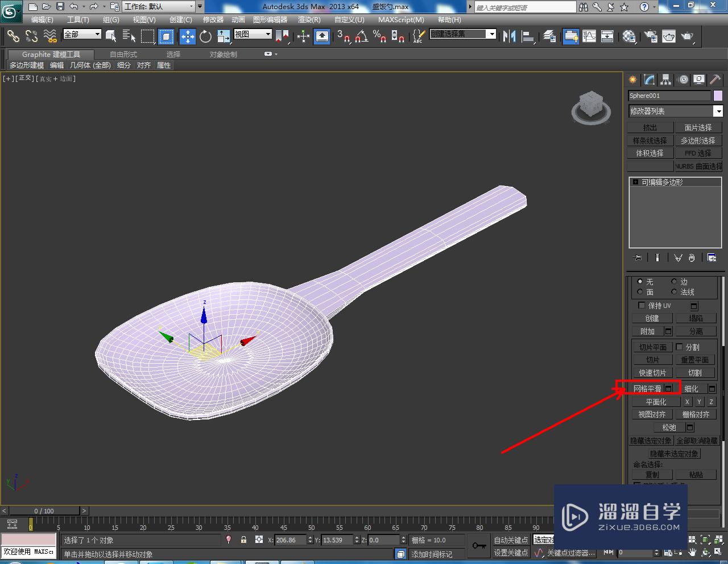Screen dimensions: 728x564
Task: Open the Utilities hammer panel tab
Action: click(x=715, y=80)
